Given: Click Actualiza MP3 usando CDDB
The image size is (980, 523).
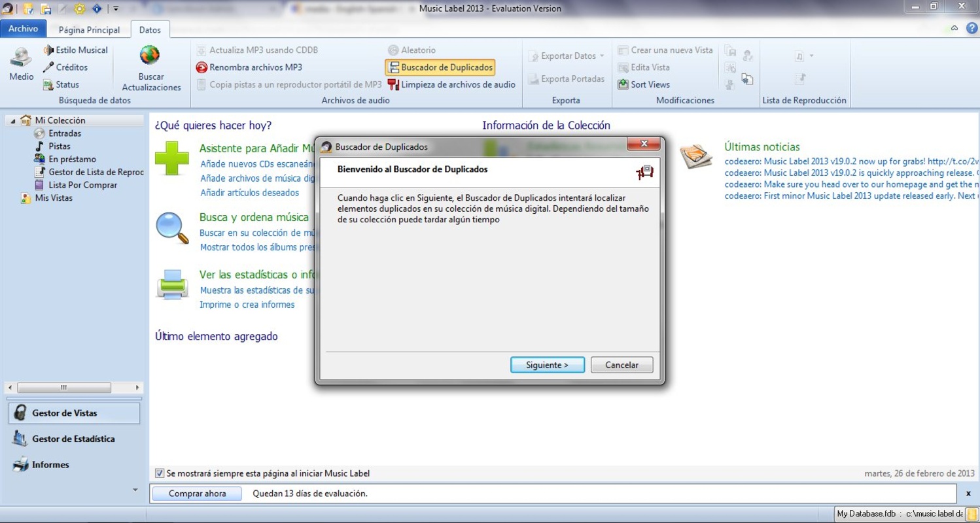Looking at the screenshot, I should coord(257,50).
